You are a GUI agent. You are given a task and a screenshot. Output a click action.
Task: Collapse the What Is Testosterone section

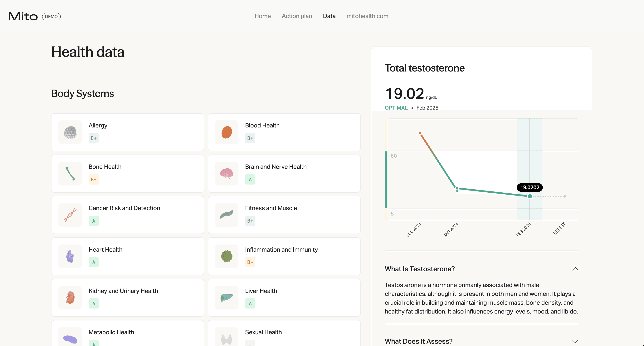coord(575,269)
